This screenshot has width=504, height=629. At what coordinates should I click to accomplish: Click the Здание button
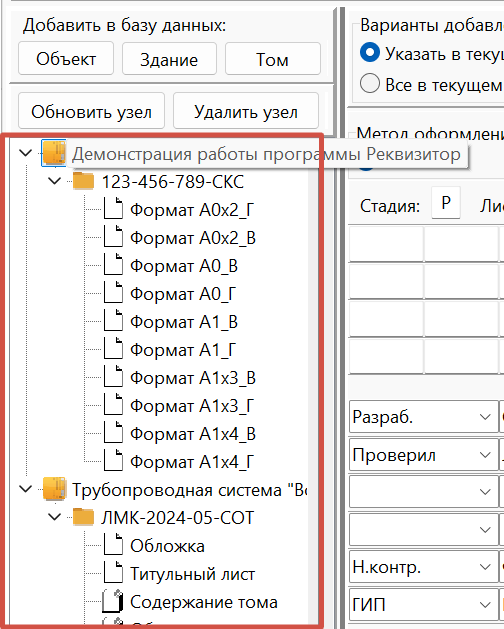pyautogui.click(x=169, y=59)
